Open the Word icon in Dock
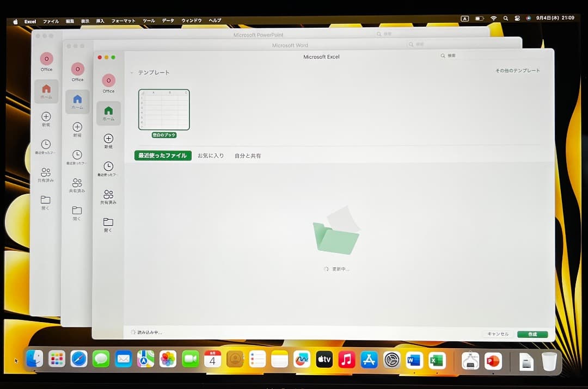Viewport: 588px width, 389px height. (414, 360)
